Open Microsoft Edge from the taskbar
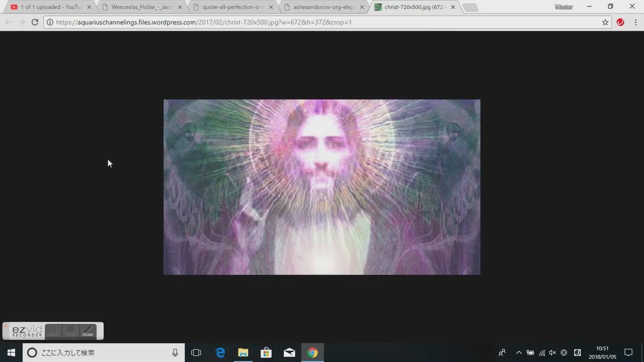This screenshot has height=362, width=644. (x=220, y=352)
